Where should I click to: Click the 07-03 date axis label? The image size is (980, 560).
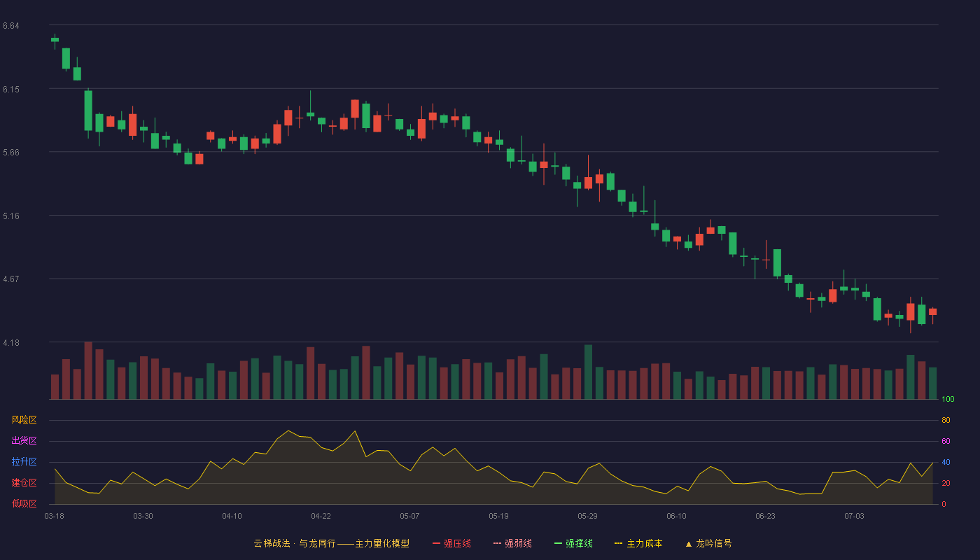pyautogui.click(x=854, y=516)
